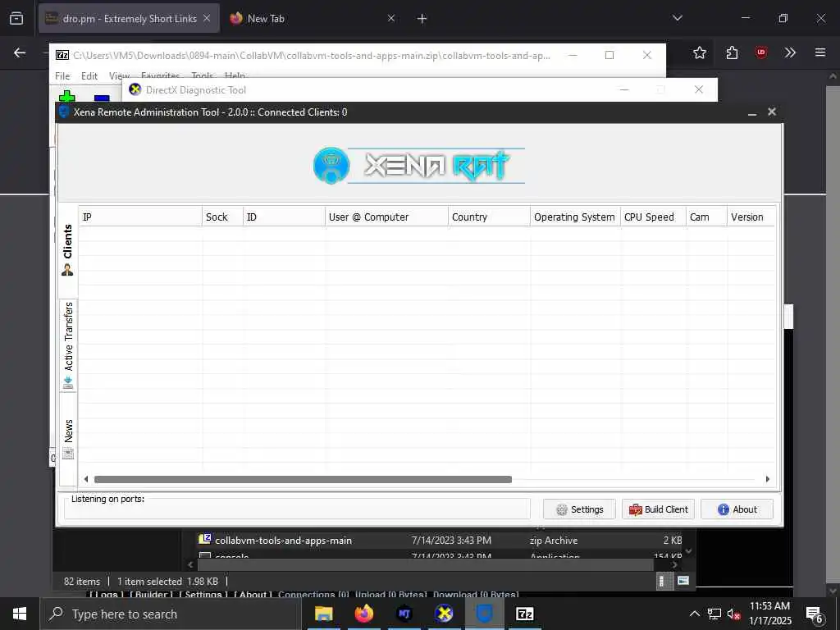The image size is (840, 630).
Task: Click the Build Client button
Action: [x=658, y=509]
